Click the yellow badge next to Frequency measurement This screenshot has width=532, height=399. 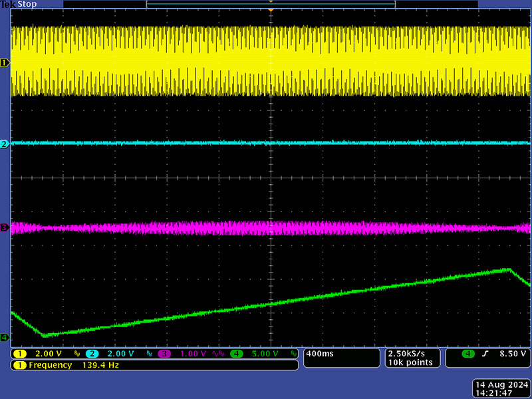click(x=20, y=365)
